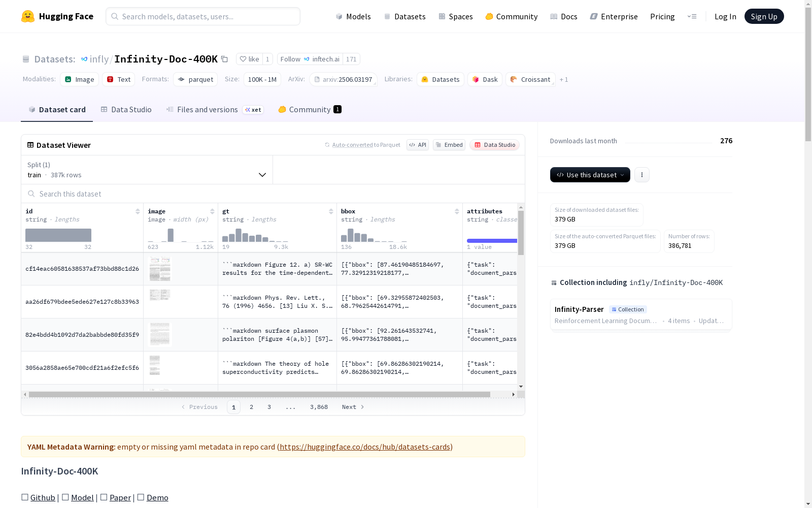Image resolution: width=812 pixels, height=508 pixels.
Task: Click the table's vertical scrollbar
Action: [521, 233]
